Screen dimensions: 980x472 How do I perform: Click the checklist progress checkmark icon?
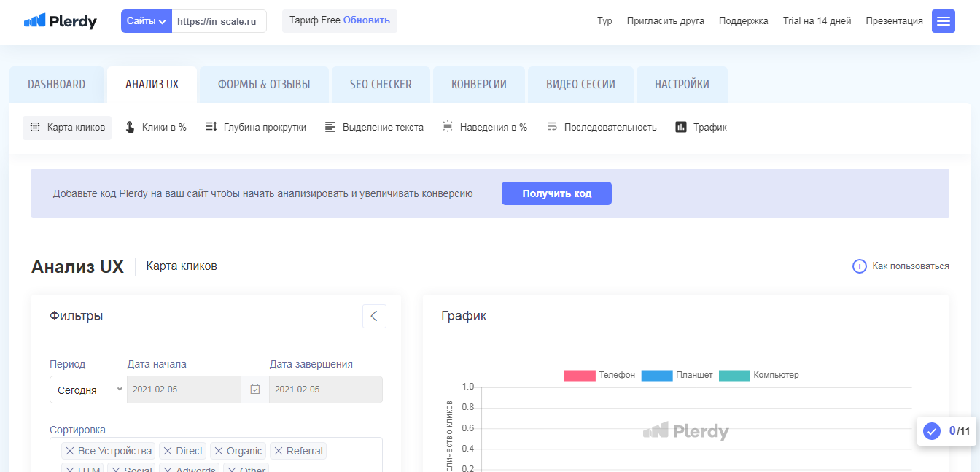932,431
